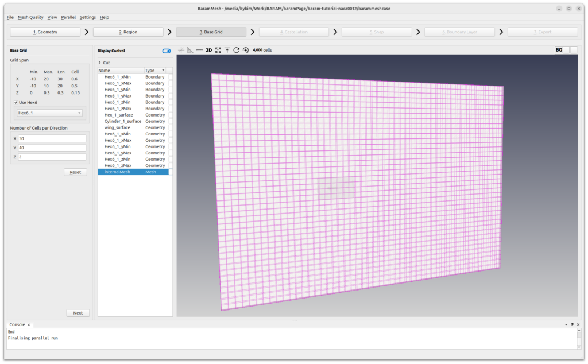588x364 pixels.
Task: Close the Console tab with its x
Action: (x=29, y=324)
